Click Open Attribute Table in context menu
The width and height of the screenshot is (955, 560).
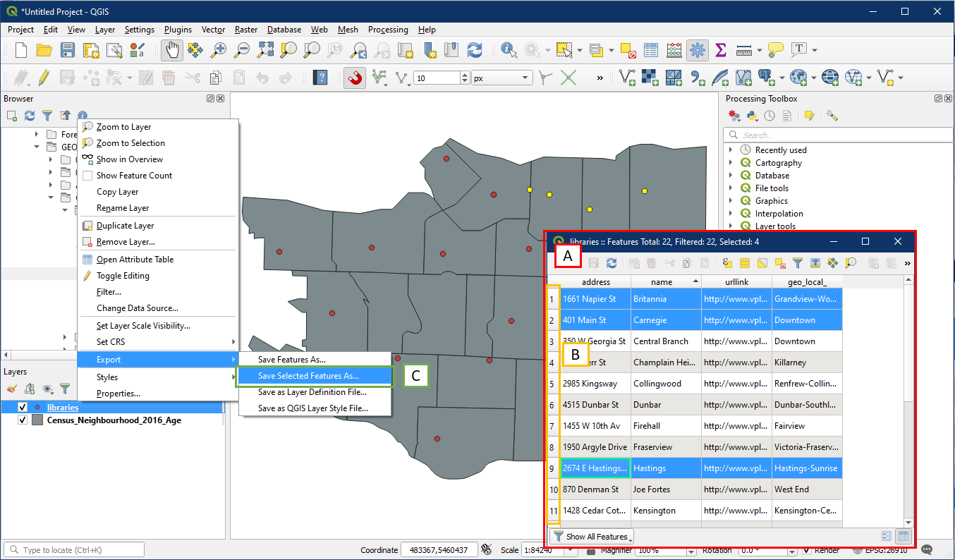[x=135, y=260]
